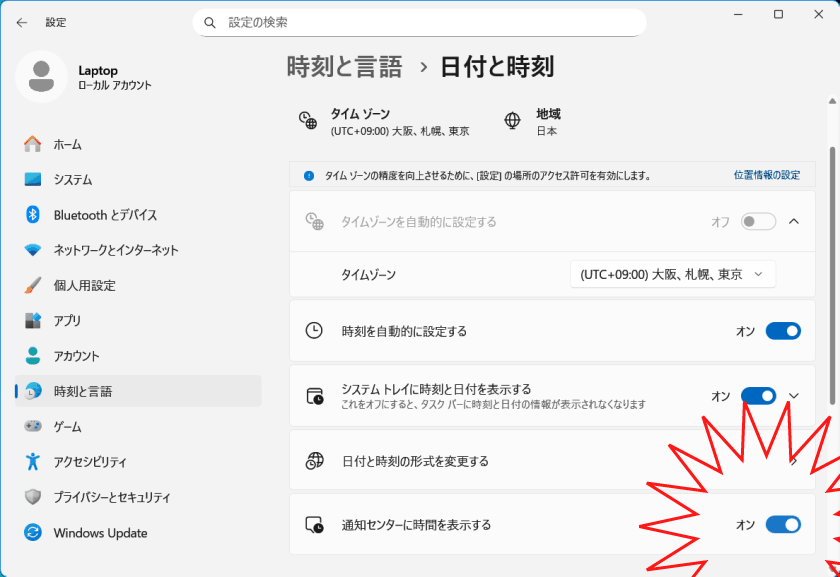Open 個人用設定 page
This screenshot has height=577, width=840.
point(138,286)
